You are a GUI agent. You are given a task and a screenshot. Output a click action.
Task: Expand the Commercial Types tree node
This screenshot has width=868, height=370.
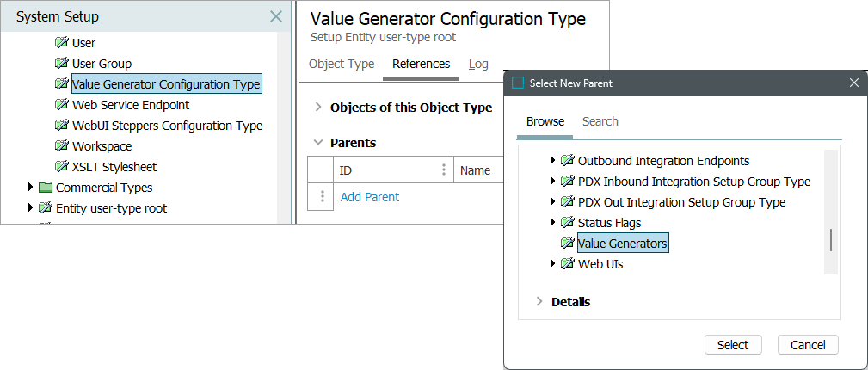[x=31, y=188]
